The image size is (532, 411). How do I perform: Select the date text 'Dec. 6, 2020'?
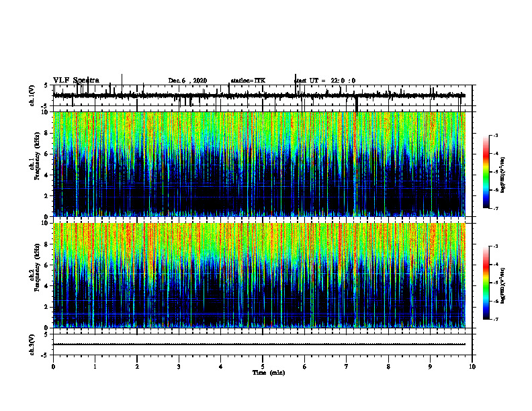[187, 81]
